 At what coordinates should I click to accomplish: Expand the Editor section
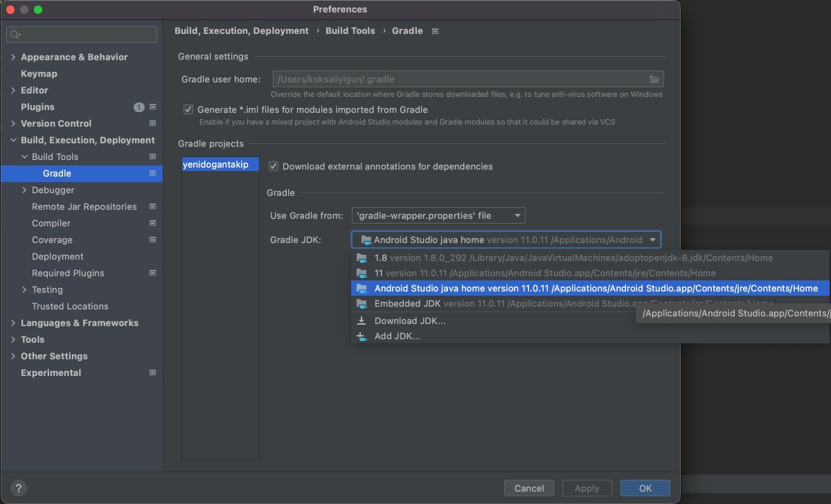click(x=13, y=91)
